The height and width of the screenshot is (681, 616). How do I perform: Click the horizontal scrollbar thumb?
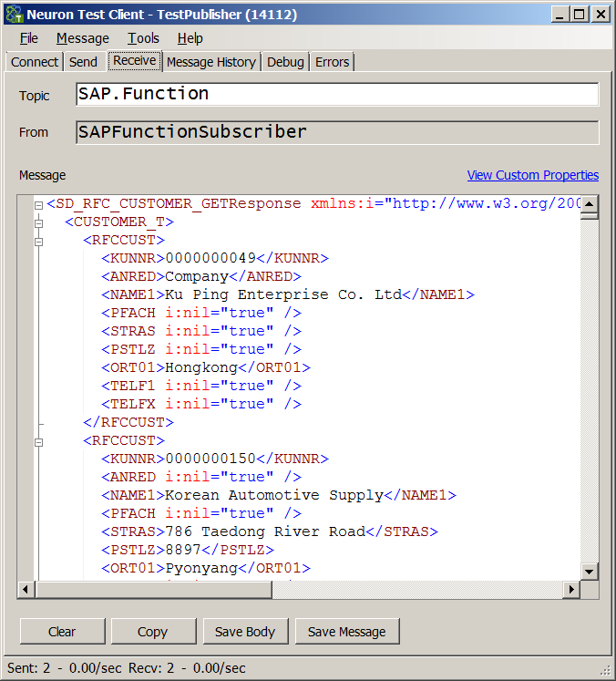[x=153, y=589]
